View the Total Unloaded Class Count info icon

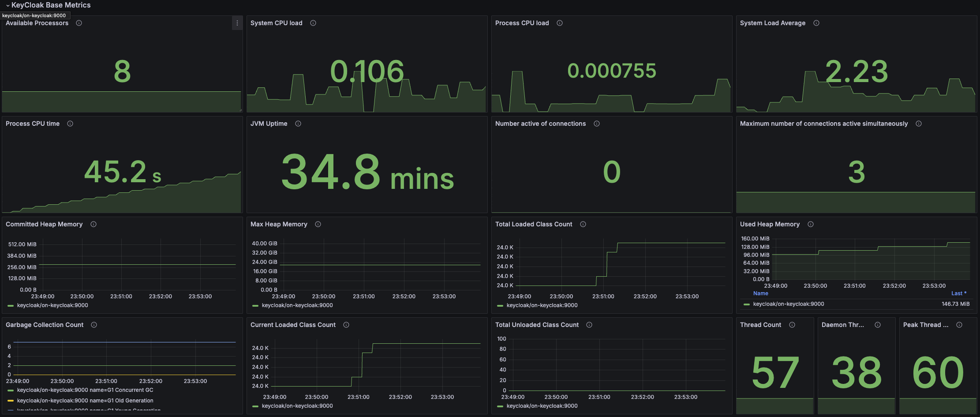(589, 325)
